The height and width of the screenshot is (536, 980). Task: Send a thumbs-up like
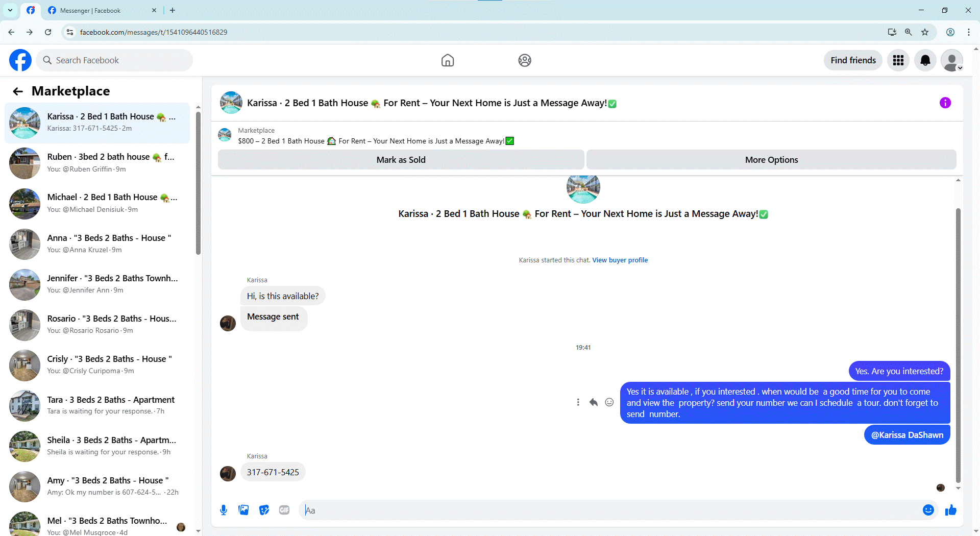[x=951, y=510]
